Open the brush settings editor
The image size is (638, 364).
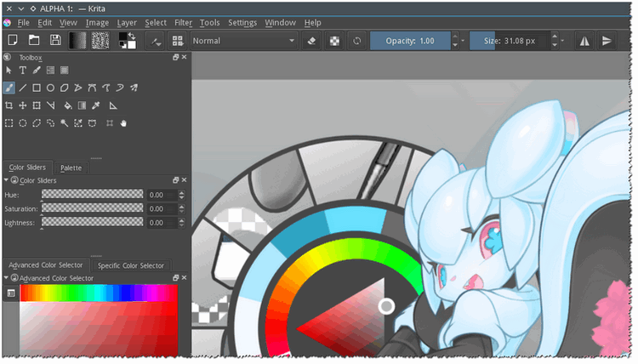pos(156,41)
